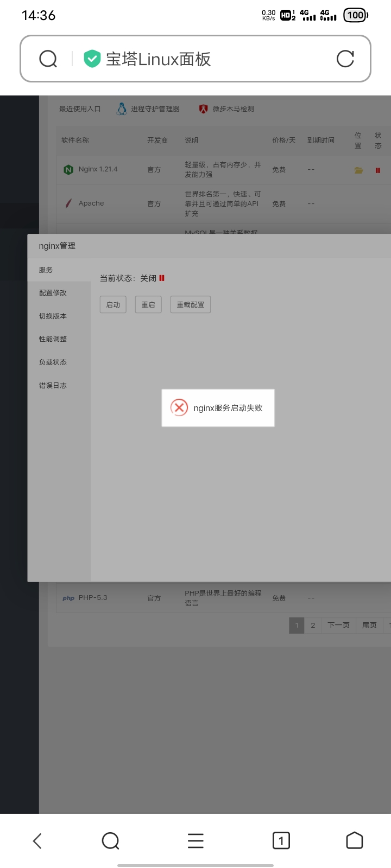Click 微步木马检测 text link

234,109
